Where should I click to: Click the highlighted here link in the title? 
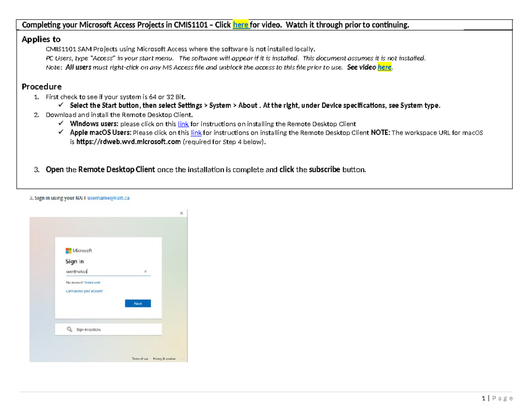tap(241, 25)
